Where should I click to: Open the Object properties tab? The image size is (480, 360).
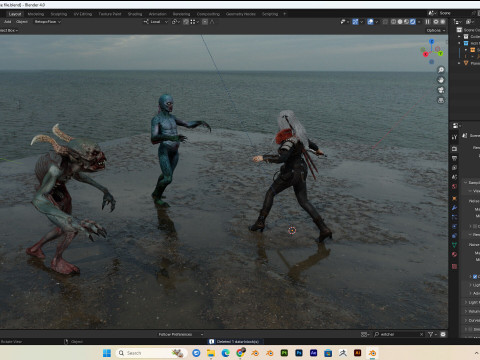pyautogui.click(x=454, y=198)
